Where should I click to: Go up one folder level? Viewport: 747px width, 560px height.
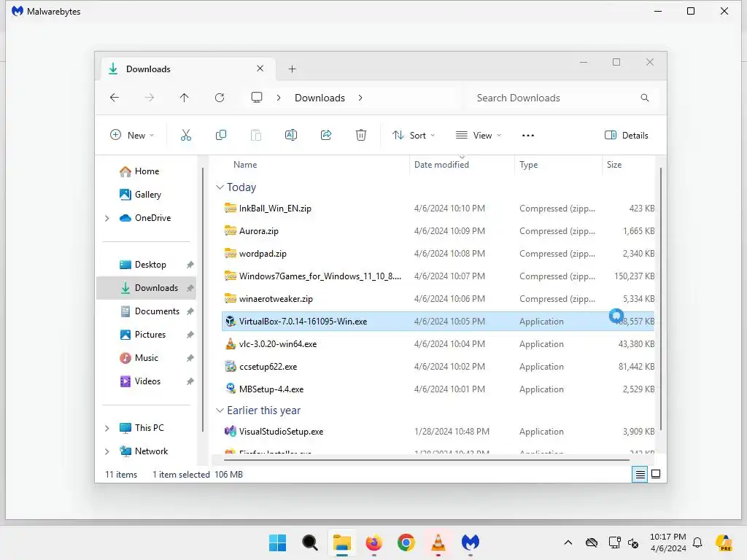pos(185,98)
